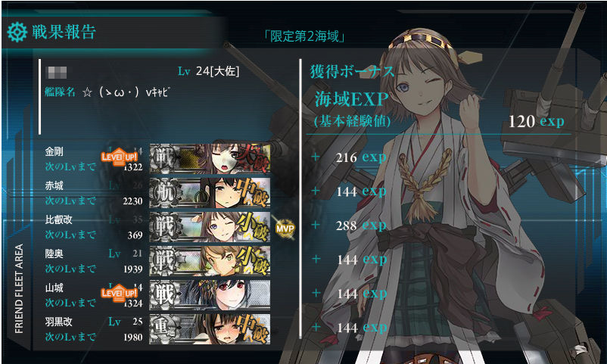
Task: Open the FRIEND FLEET AREA side tab
Action: [x=19, y=289]
